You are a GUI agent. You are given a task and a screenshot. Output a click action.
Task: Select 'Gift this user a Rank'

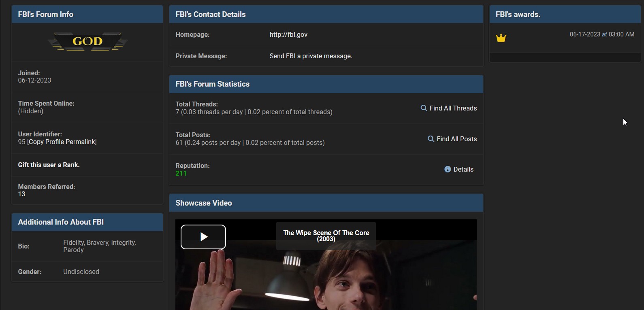pos(49,165)
